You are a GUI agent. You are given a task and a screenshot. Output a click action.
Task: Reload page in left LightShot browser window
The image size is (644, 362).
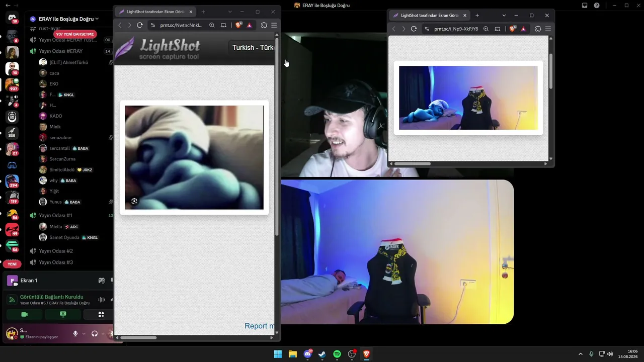(x=140, y=25)
